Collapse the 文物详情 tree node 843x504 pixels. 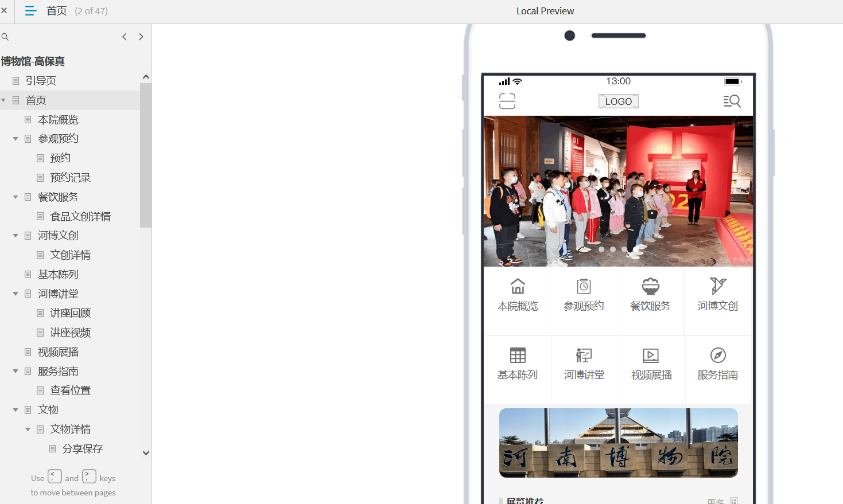[x=28, y=429]
